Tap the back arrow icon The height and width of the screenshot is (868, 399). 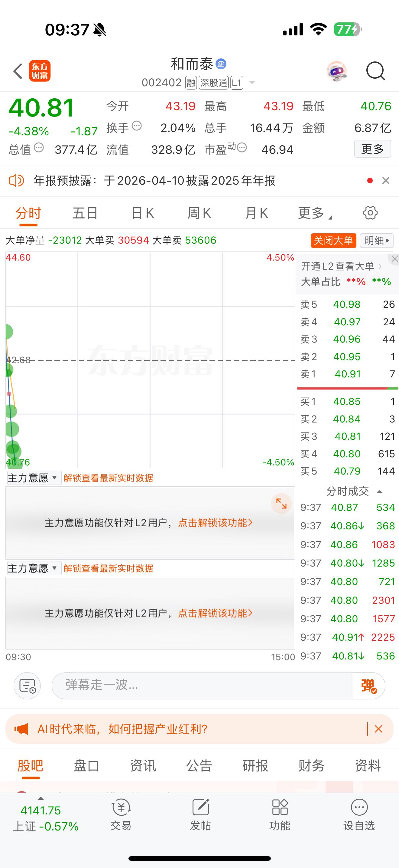[x=18, y=71]
